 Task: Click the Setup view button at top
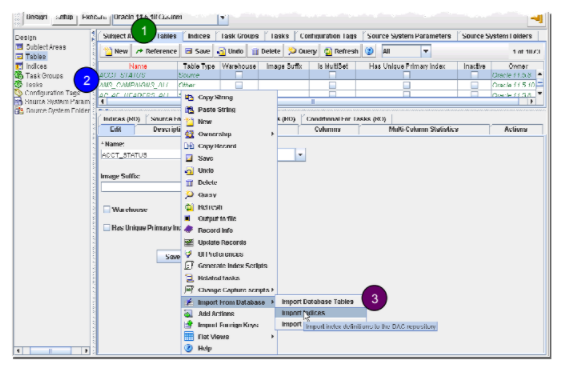coord(64,18)
